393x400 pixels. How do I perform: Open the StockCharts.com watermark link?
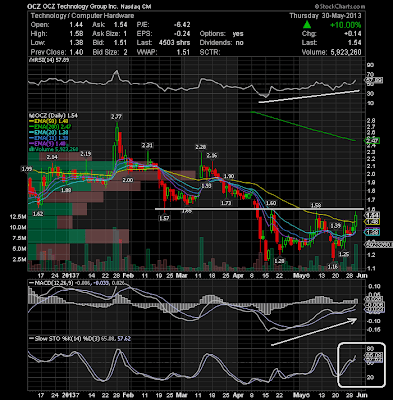tap(339, 6)
